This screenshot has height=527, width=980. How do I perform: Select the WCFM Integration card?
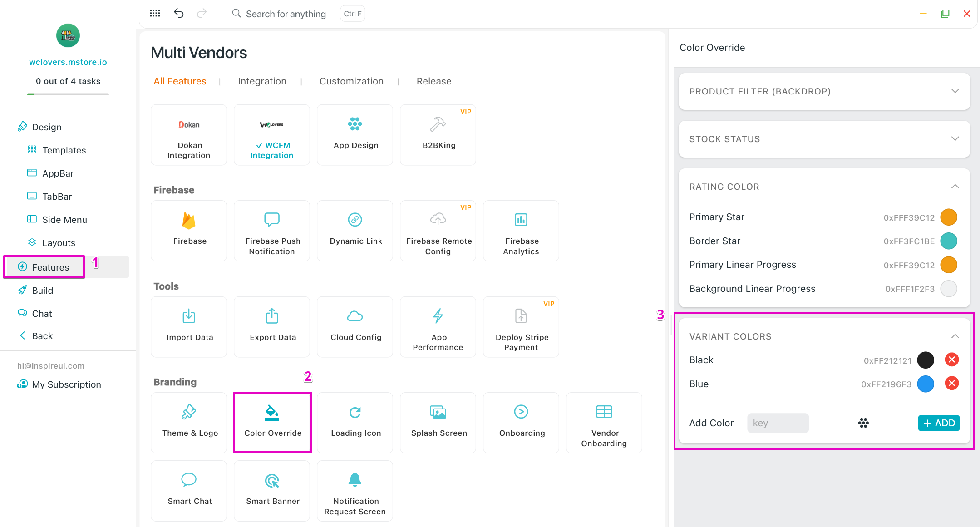click(272, 135)
